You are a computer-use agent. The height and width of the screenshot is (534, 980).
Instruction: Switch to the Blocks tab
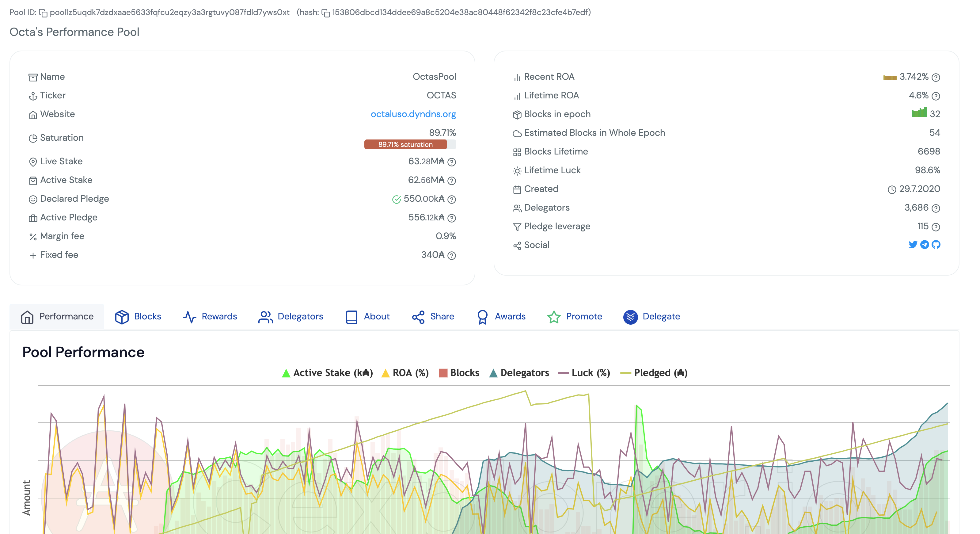(x=138, y=316)
